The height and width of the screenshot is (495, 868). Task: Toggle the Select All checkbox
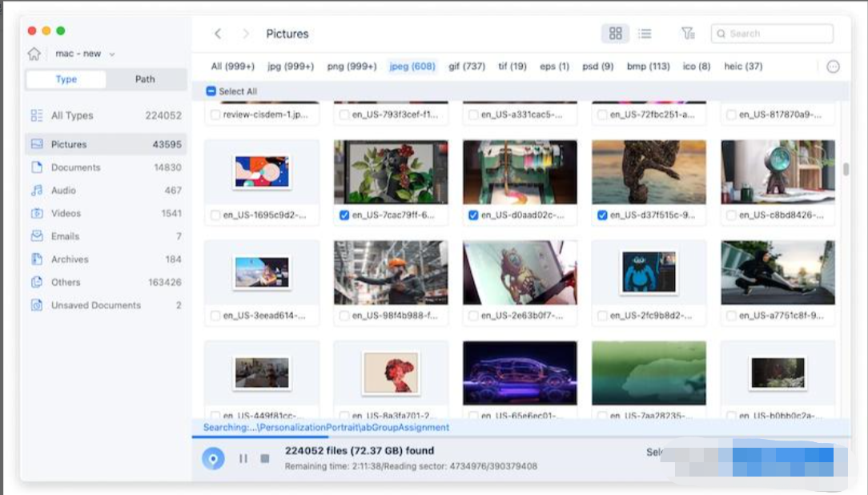(211, 91)
